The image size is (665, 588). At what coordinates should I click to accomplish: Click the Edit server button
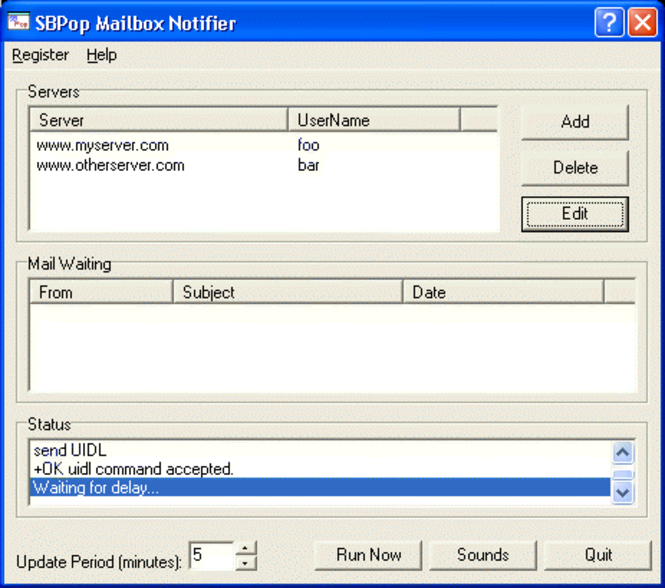(x=575, y=214)
